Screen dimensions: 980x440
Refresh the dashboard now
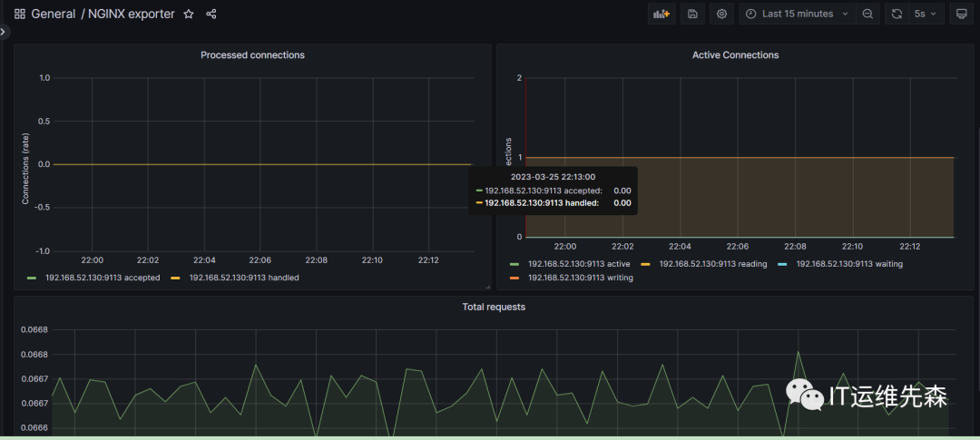coord(897,14)
